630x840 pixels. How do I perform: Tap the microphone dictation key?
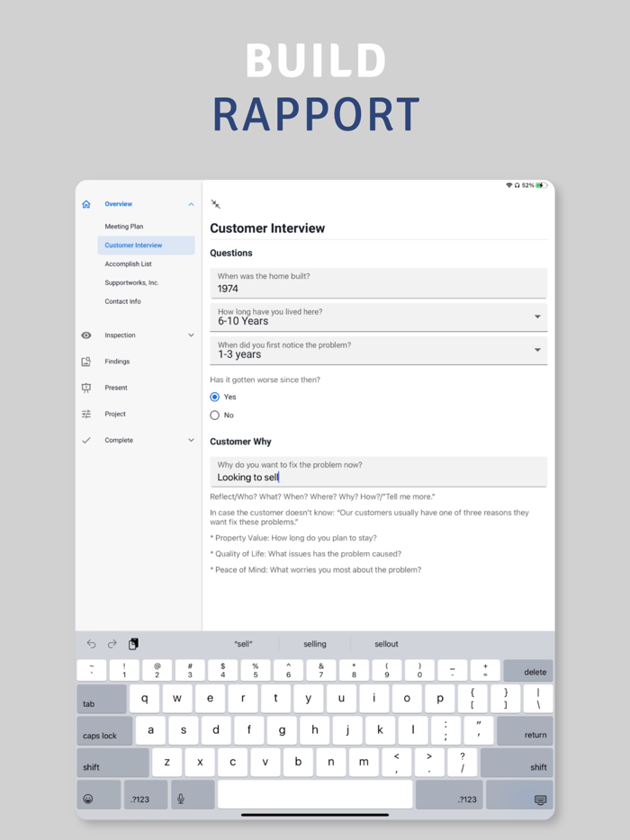(x=193, y=794)
